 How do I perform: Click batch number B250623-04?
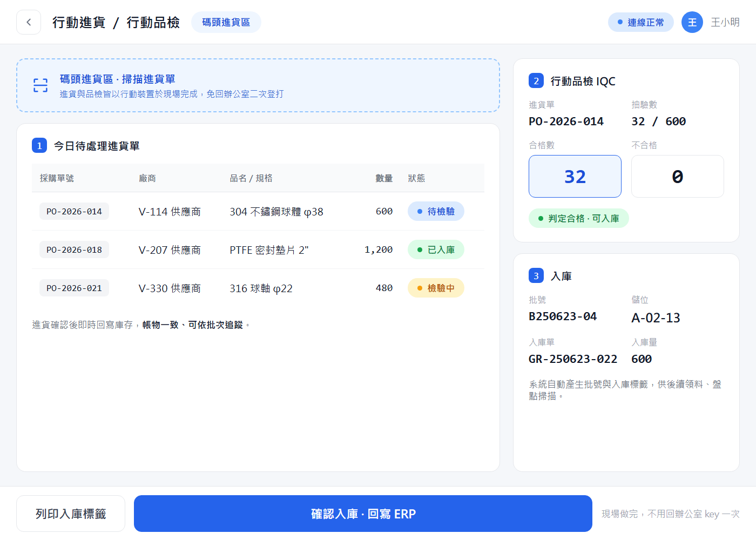(563, 316)
